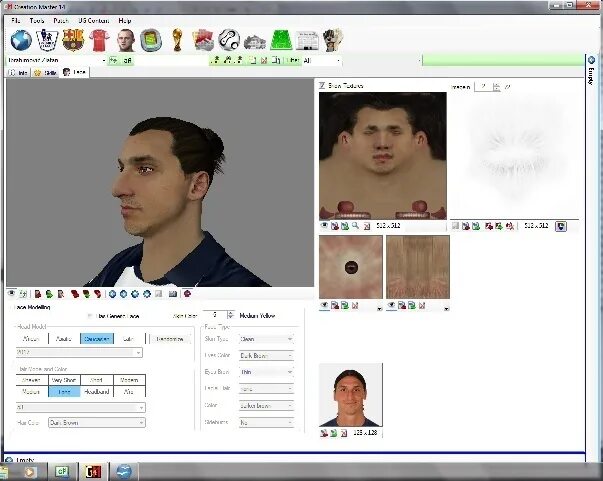Open the File menu
Screen dimensions: 603x481
(16, 20)
